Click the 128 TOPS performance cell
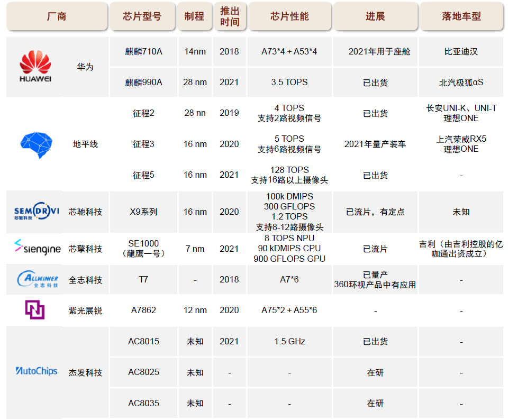Screen dimensions: 527x420 point(289,175)
